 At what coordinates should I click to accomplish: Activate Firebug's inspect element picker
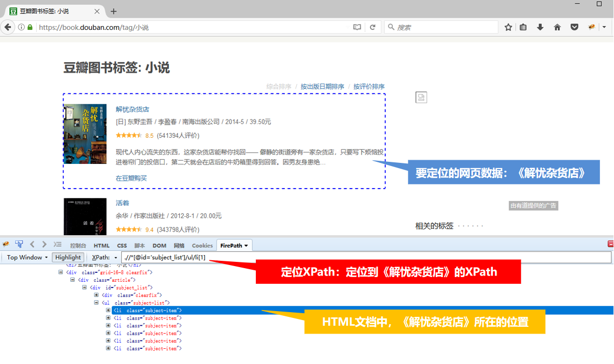pyautogui.click(x=19, y=245)
